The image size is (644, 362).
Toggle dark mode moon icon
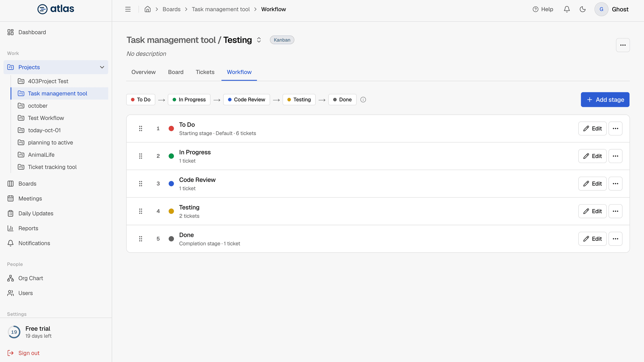(x=582, y=9)
